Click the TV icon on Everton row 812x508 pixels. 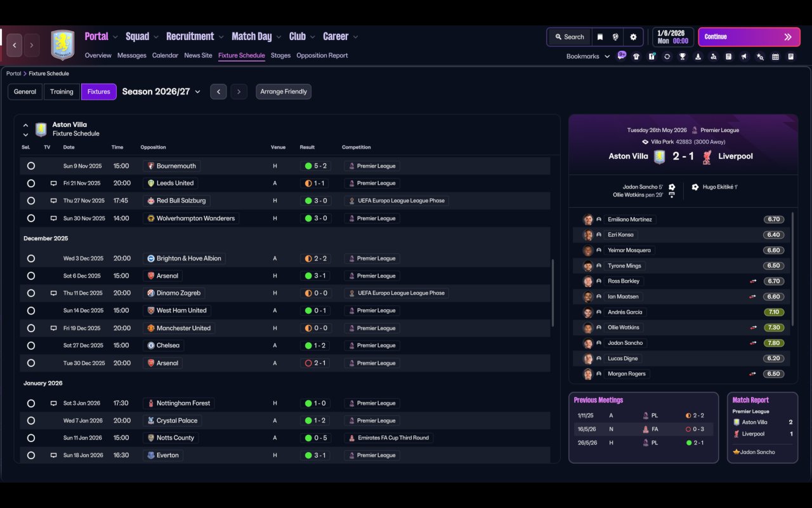pyautogui.click(x=54, y=455)
